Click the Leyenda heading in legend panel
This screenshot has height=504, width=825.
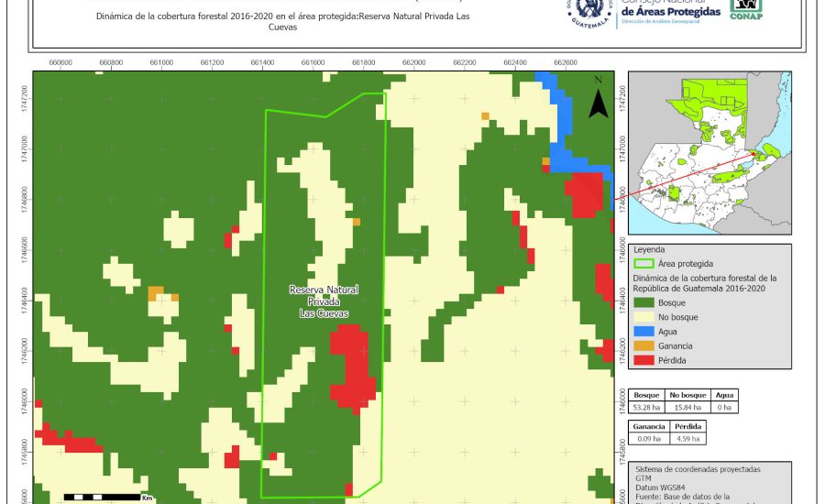pos(650,248)
